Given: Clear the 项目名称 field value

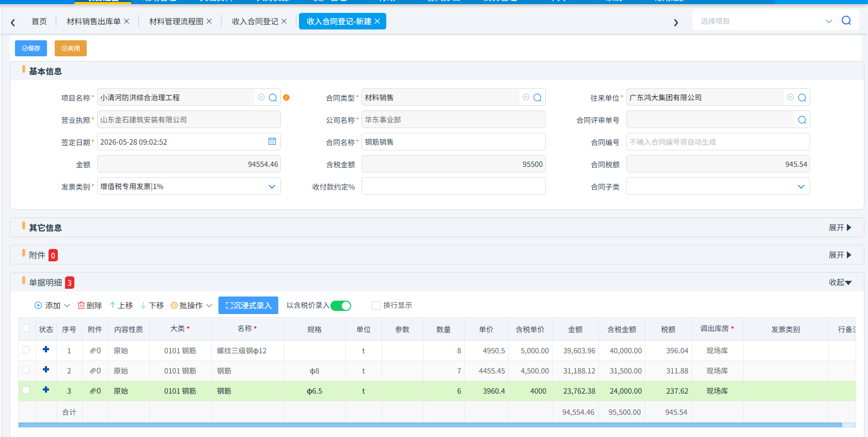Looking at the screenshot, I should [261, 97].
